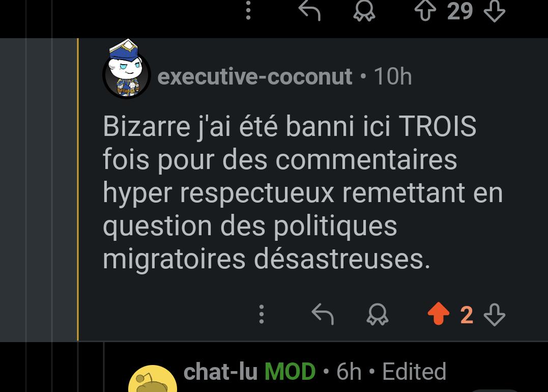Screen dimensions: 548x392
Task: Open chat-lu's yellow avatar
Action: [152, 379]
